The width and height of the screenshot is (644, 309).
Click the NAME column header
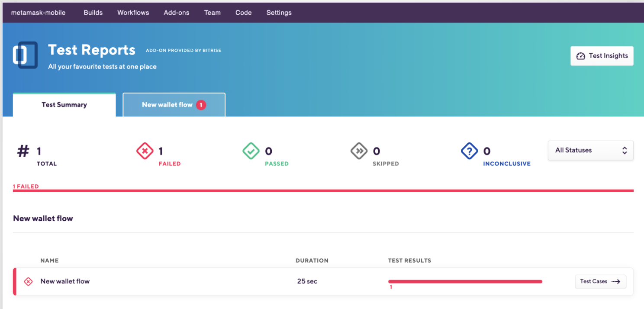49,261
